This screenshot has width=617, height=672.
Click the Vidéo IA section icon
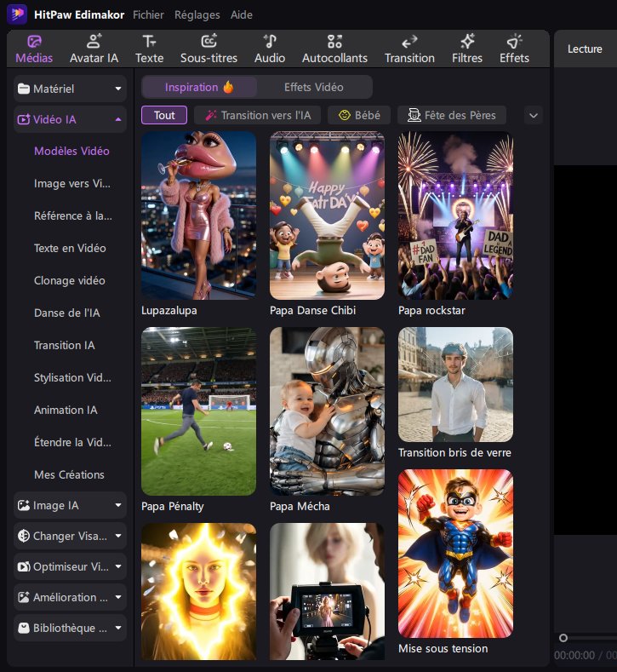click(x=24, y=119)
